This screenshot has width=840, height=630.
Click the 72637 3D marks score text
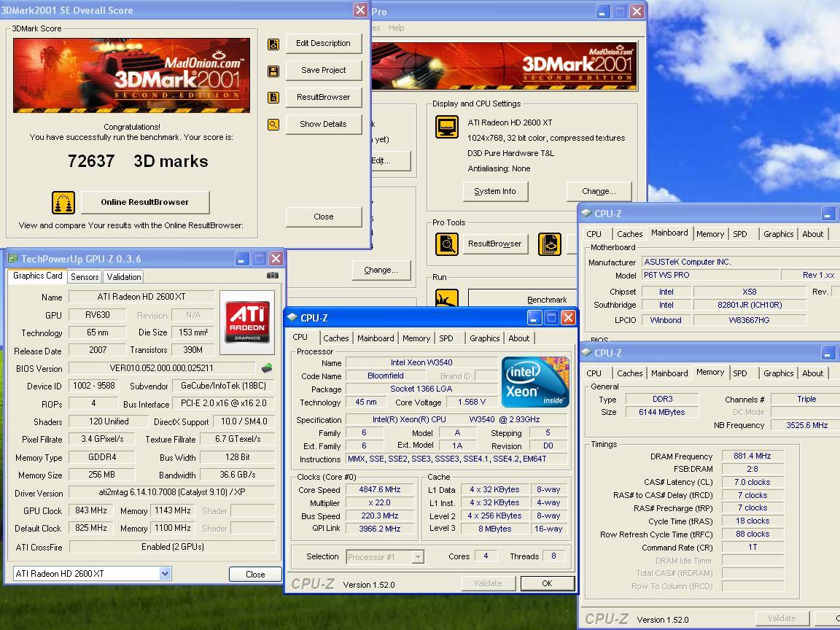138,161
